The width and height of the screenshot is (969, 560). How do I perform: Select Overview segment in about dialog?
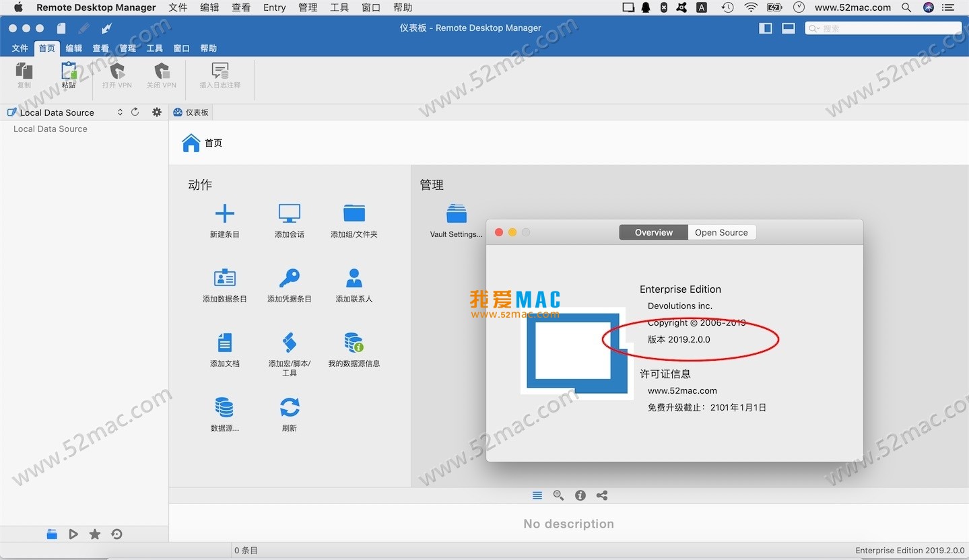(653, 232)
